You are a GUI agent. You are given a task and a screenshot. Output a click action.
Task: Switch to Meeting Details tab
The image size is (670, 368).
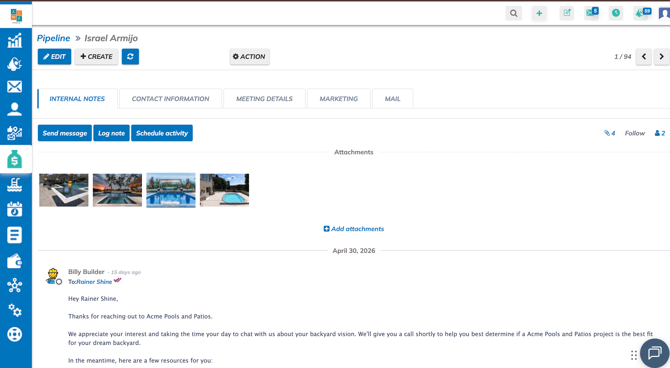coord(264,99)
